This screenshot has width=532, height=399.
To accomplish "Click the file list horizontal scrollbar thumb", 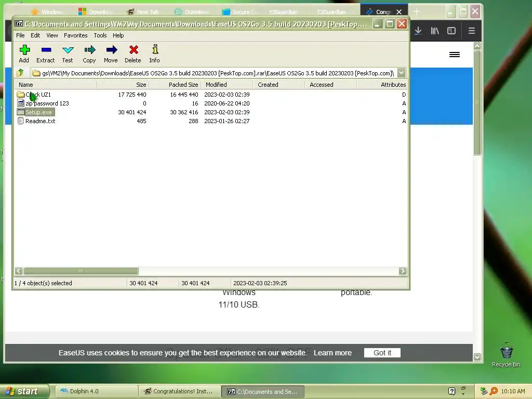I will click(81, 271).
